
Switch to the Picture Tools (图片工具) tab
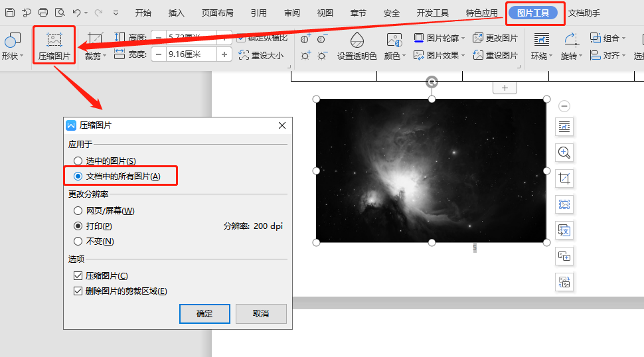point(533,13)
